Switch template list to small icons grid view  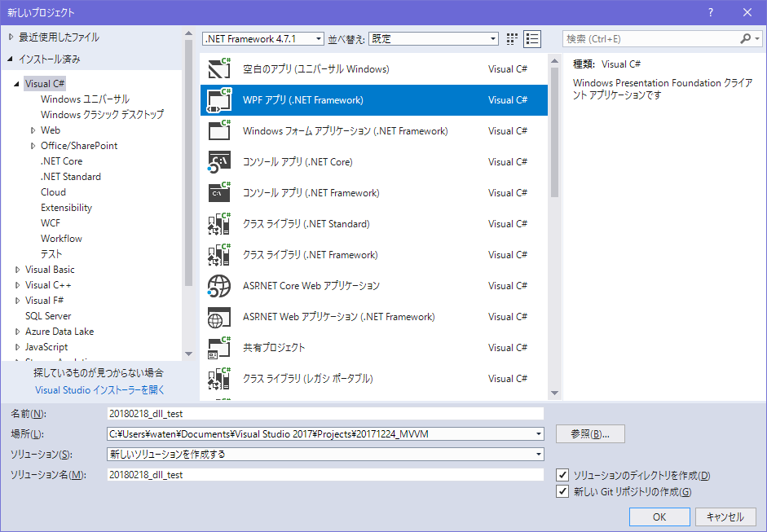pos(512,38)
